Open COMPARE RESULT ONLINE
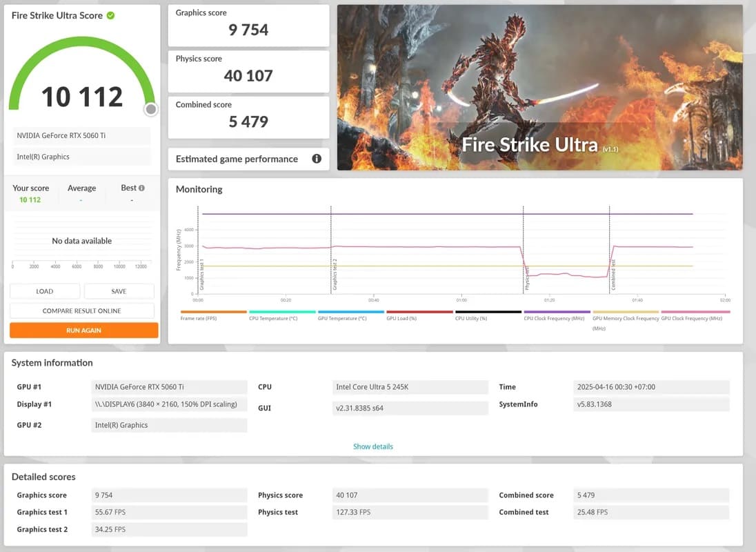The image size is (756, 552). (81, 310)
